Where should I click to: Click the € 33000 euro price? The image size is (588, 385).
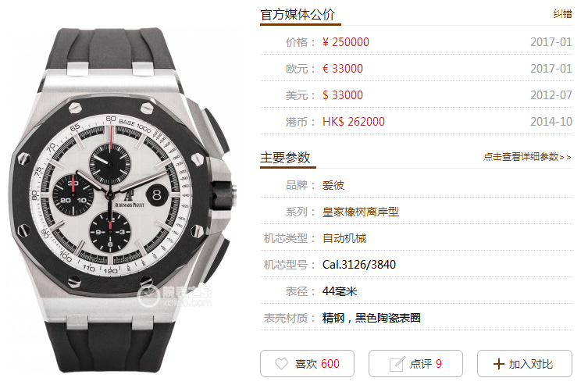pyautogui.click(x=343, y=69)
